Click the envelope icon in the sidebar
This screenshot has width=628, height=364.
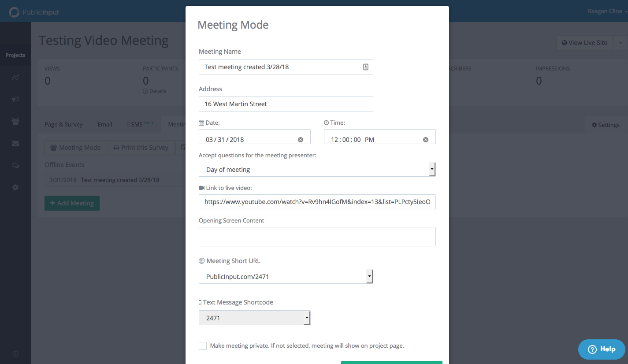(x=15, y=144)
